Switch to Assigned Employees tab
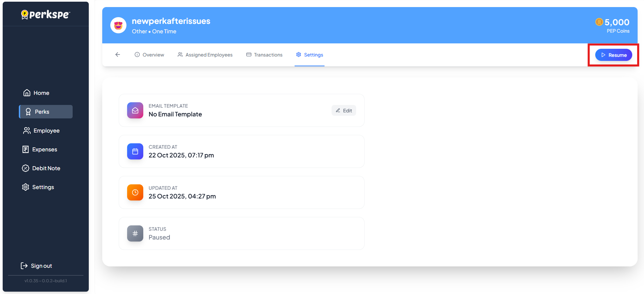Screen dimensions: 644x294 (x=205, y=55)
